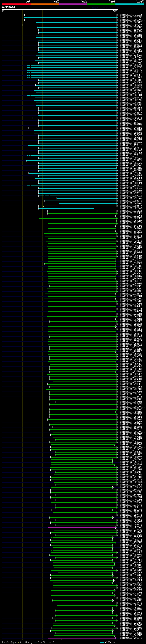This screenshot has height=644, width=146.
Task: Select label UniRef100_Q21FB0
Action: tap(131, 623)
